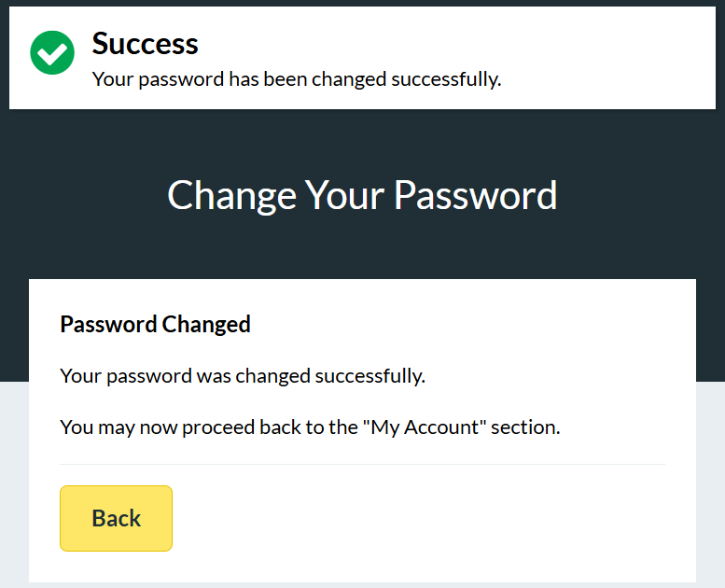
Task: Click the word "proceed" in the card text
Action: click(x=217, y=428)
